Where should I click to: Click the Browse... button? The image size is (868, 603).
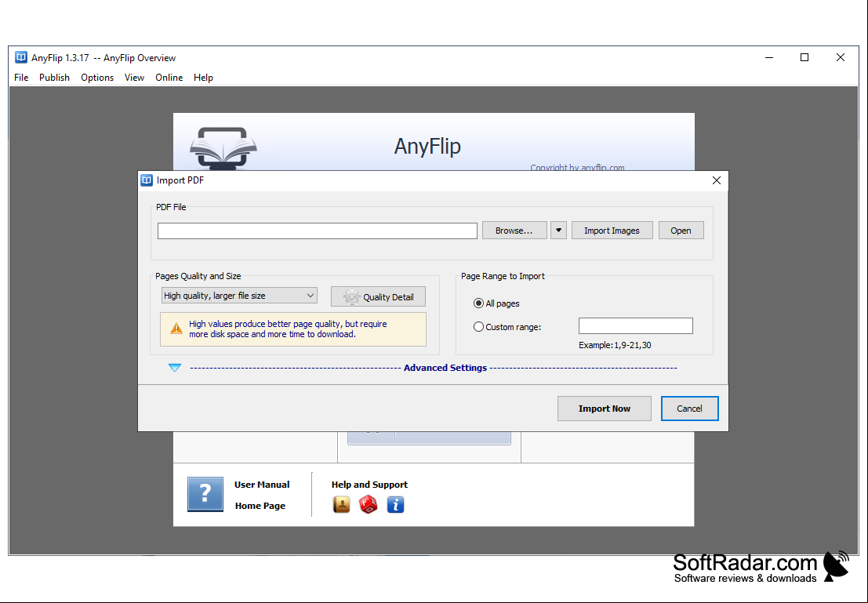[514, 231]
